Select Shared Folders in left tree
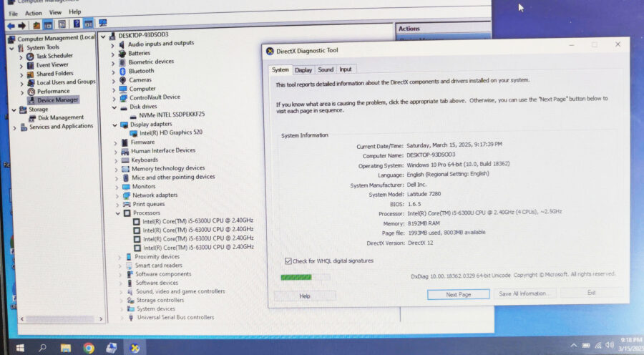Image resolution: width=644 pixels, height=355 pixels. pos(54,74)
